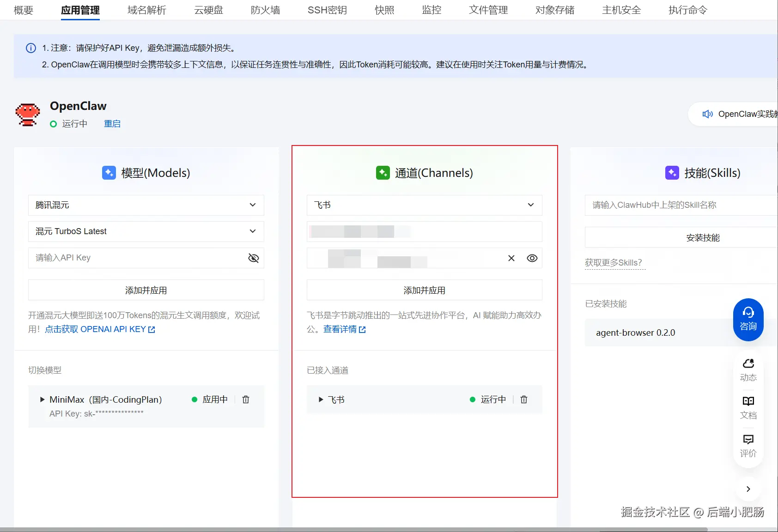778x532 pixels.
Task: Open the 文件管理 tab
Action: click(488, 10)
